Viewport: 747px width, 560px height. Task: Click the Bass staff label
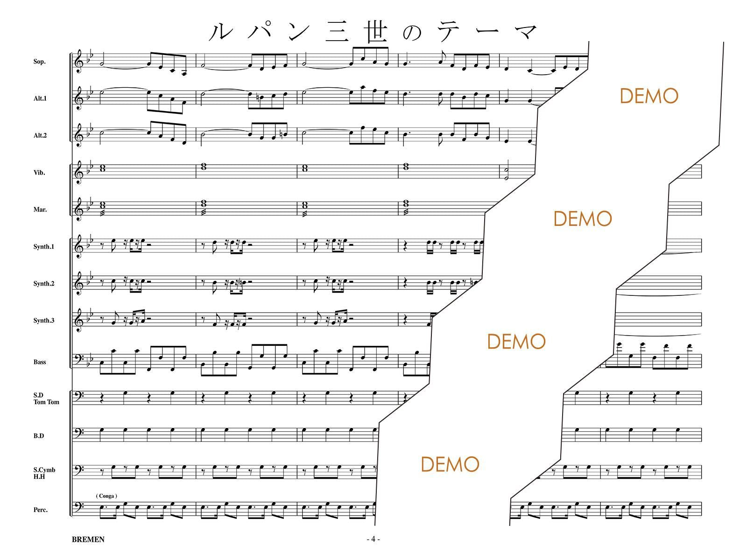click(x=40, y=362)
